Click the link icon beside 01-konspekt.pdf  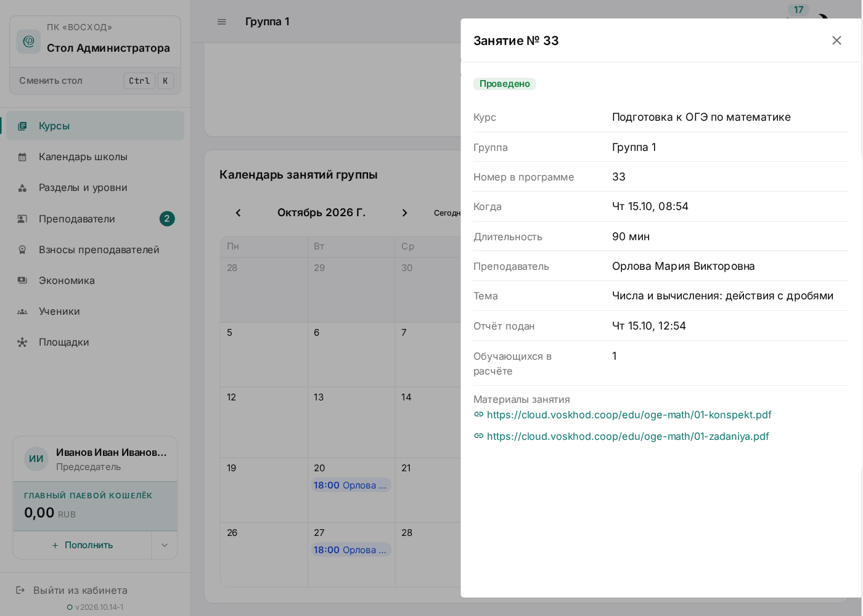pyautogui.click(x=478, y=415)
